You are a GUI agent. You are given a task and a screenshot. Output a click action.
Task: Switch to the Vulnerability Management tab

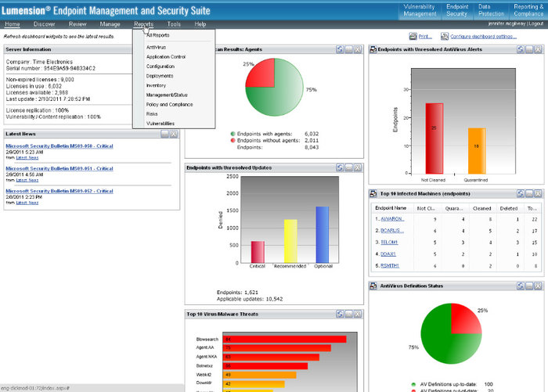click(x=420, y=10)
